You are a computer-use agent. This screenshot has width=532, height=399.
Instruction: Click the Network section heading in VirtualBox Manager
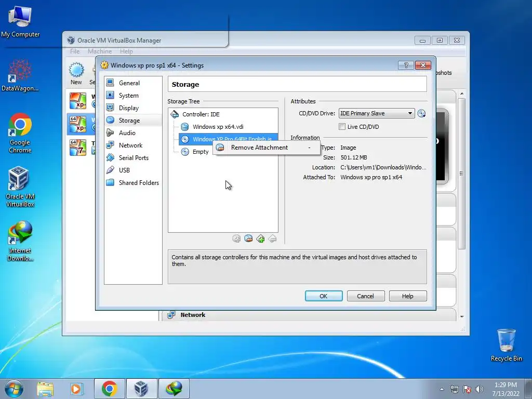click(193, 315)
